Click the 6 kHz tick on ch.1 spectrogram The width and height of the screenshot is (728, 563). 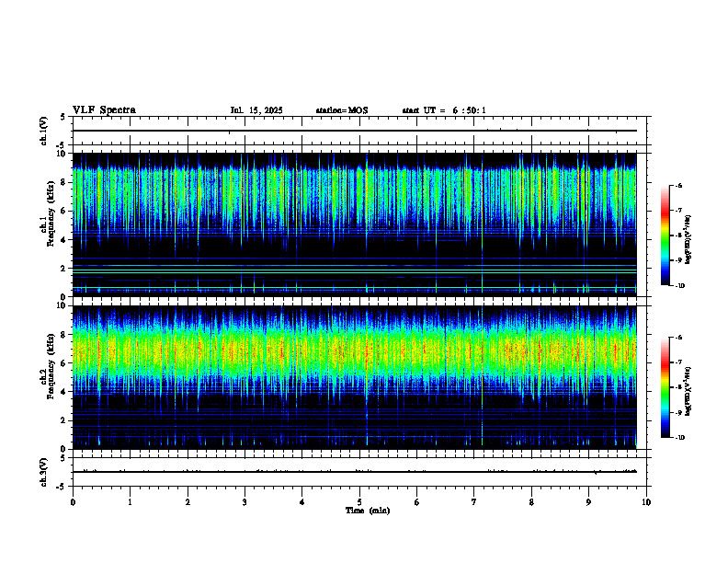click(63, 212)
